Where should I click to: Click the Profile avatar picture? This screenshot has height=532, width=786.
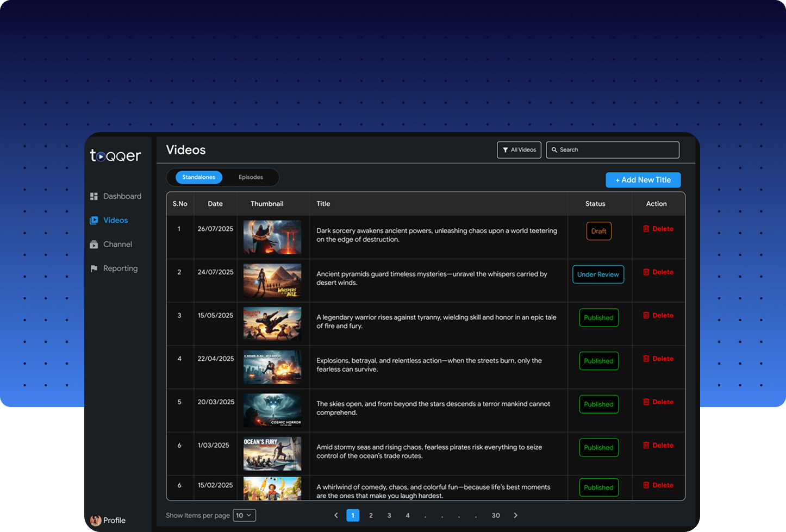coord(96,521)
